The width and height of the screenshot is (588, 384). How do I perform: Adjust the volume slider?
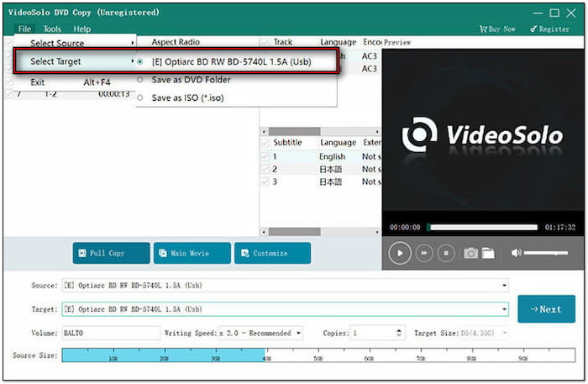(x=546, y=253)
